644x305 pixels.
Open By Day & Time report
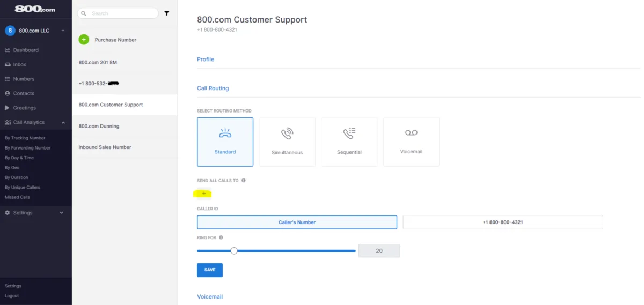[19, 158]
